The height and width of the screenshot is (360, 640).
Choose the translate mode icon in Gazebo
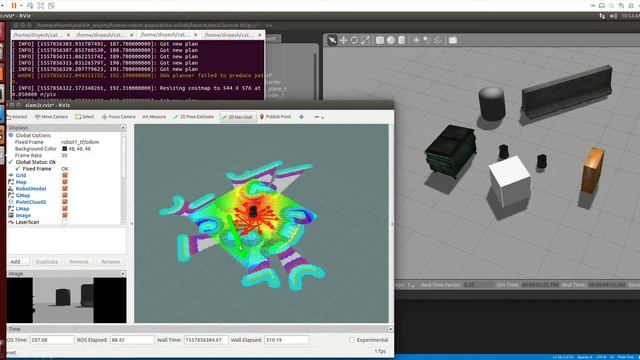click(343, 40)
